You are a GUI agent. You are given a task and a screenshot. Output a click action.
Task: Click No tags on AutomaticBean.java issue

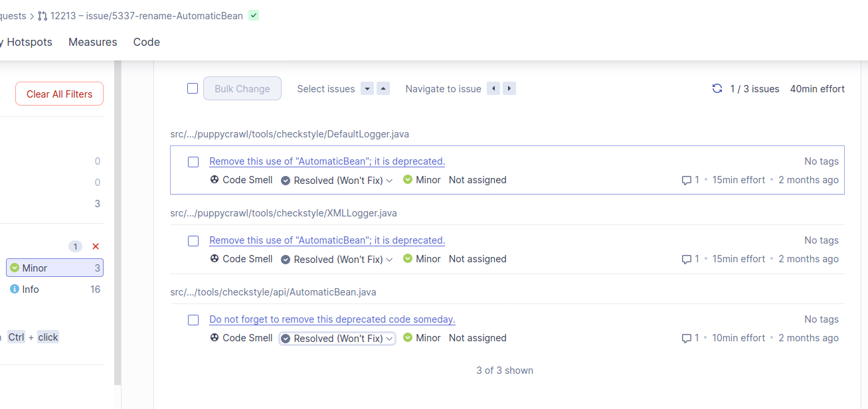(x=822, y=319)
